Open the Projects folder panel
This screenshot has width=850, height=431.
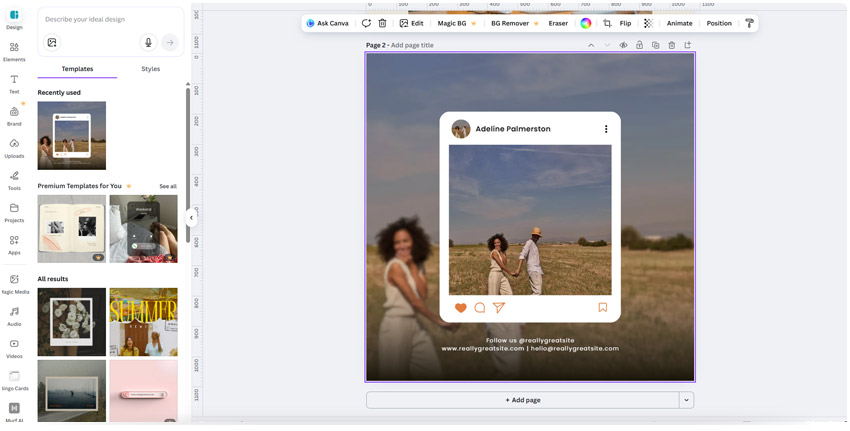tap(14, 213)
